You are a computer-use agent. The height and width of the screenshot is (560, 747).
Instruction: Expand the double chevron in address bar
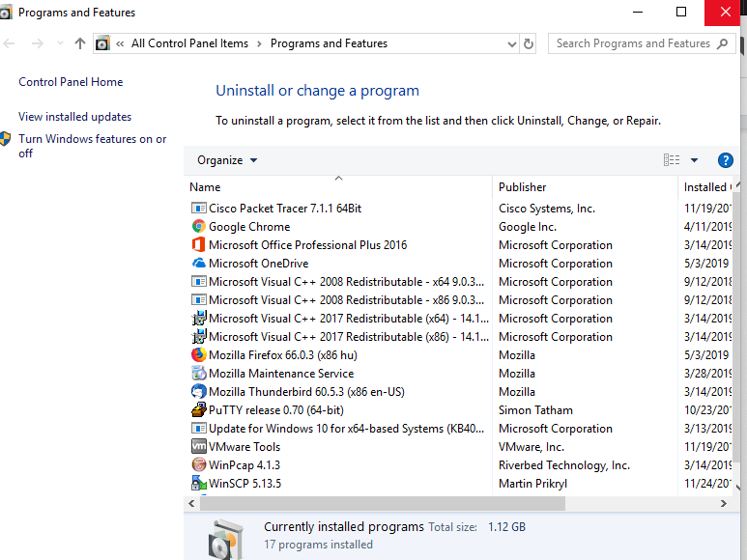[120, 43]
